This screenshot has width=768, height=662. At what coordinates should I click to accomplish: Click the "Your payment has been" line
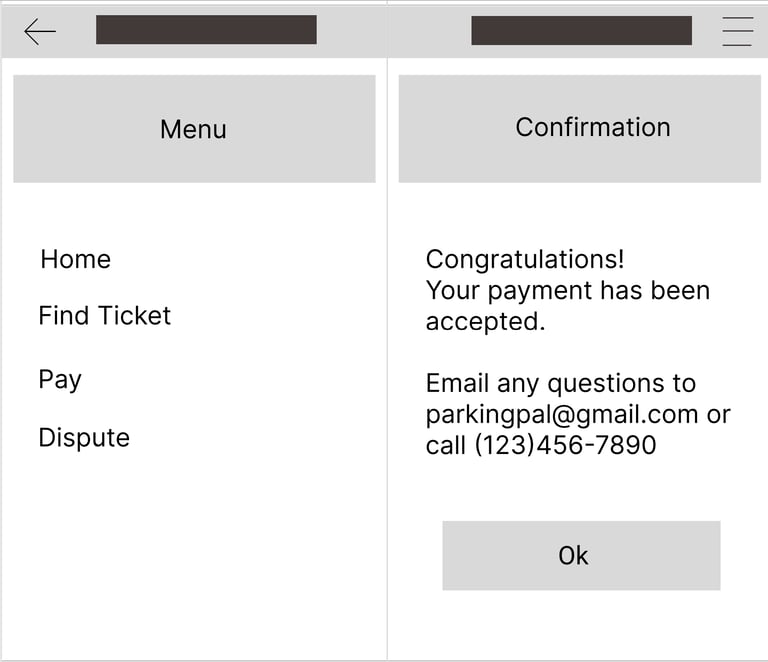(x=567, y=291)
